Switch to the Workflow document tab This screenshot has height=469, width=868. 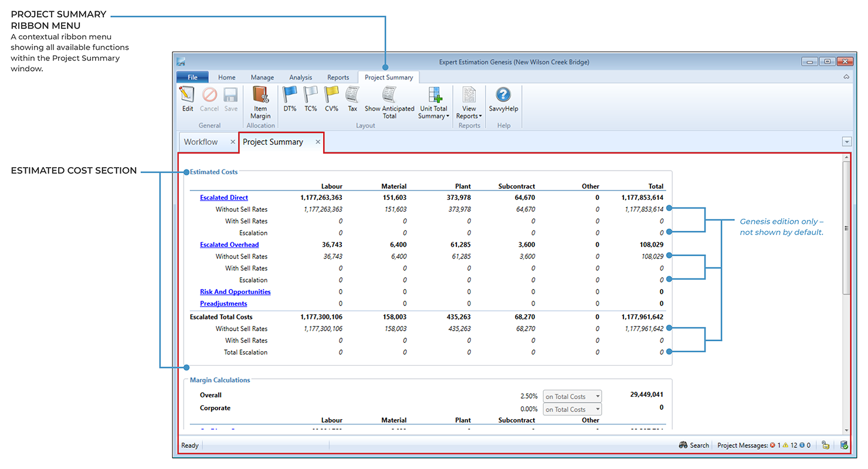coord(201,142)
